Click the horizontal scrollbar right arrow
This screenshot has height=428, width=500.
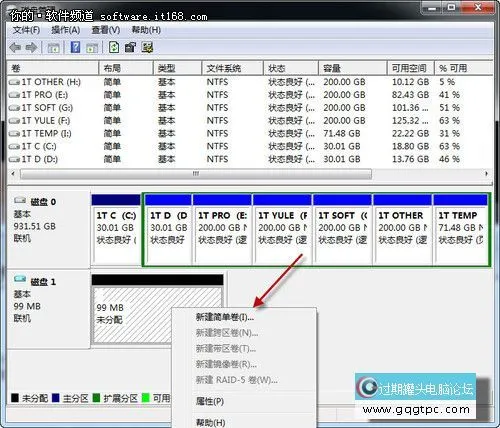486,174
